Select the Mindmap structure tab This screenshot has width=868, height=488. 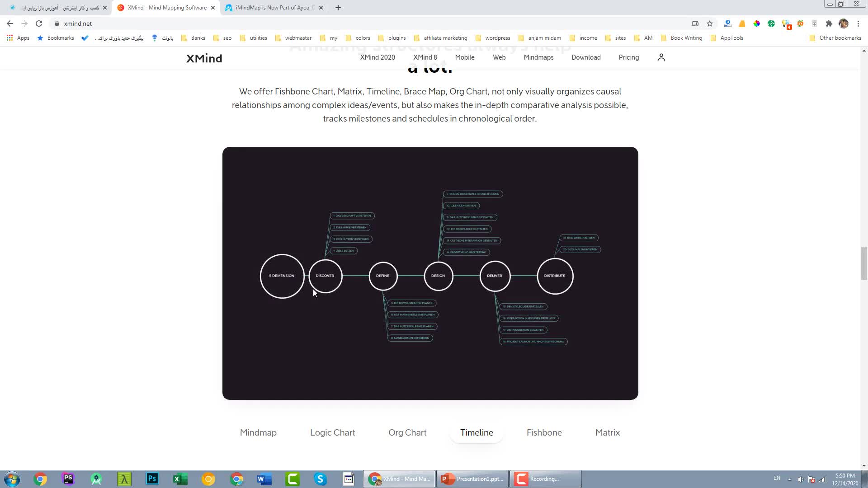[258, 432]
